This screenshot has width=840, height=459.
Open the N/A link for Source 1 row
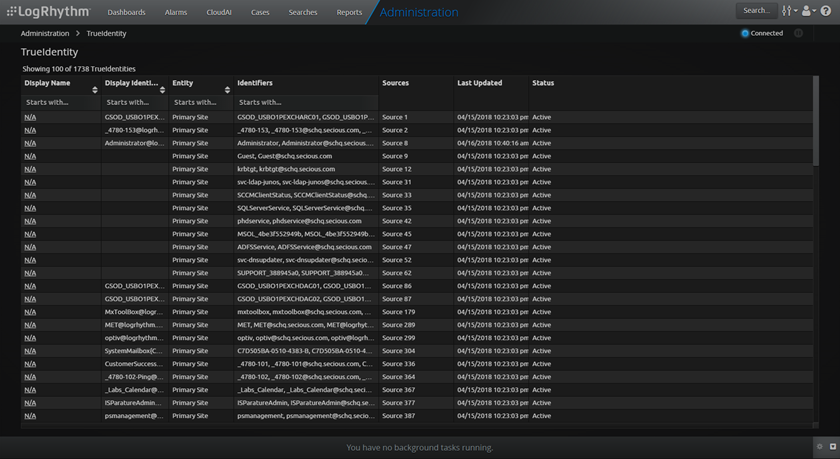(30, 117)
